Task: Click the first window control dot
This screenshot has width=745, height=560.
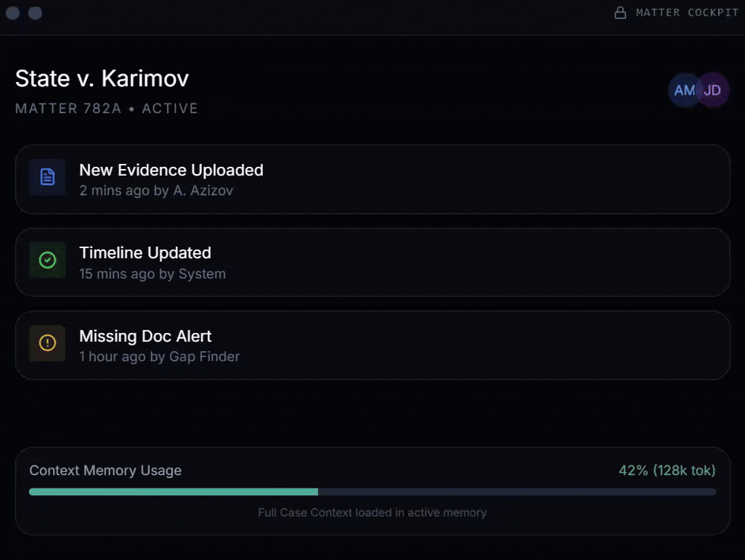Action: tap(13, 13)
